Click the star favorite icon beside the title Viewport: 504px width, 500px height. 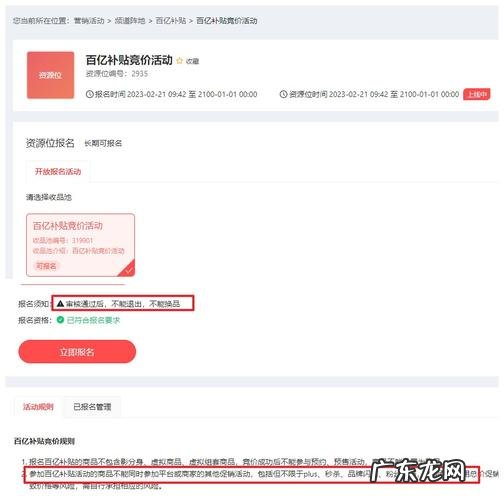click(x=180, y=61)
